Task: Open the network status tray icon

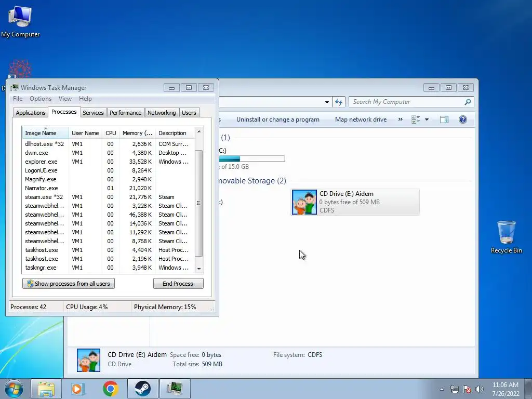Action: [x=454, y=389]
